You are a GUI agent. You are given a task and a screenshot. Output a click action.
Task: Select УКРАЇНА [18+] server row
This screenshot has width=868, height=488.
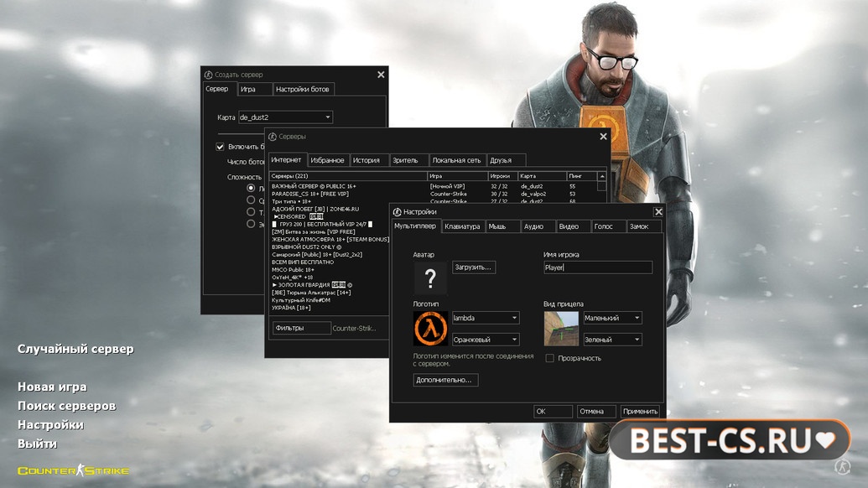(x=330, y=308)
